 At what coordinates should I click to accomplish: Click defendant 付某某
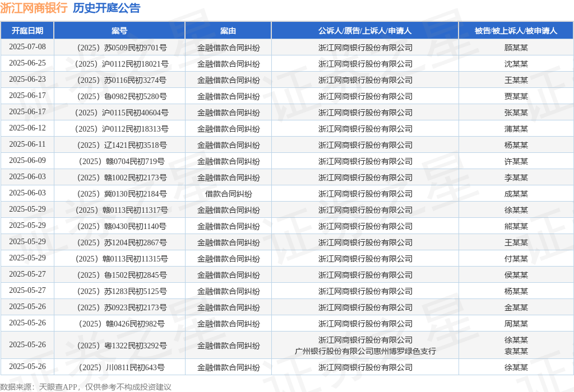[x=516, y=259]
